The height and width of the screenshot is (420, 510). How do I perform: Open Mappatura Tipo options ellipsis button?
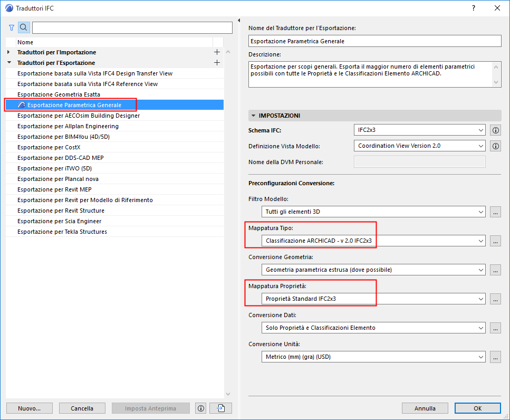click(495, 241)
